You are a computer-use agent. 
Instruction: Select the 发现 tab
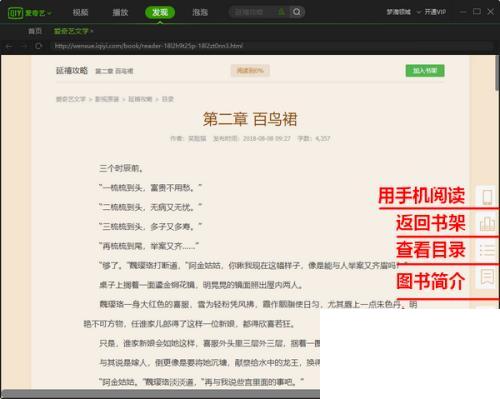pos(160,13)
